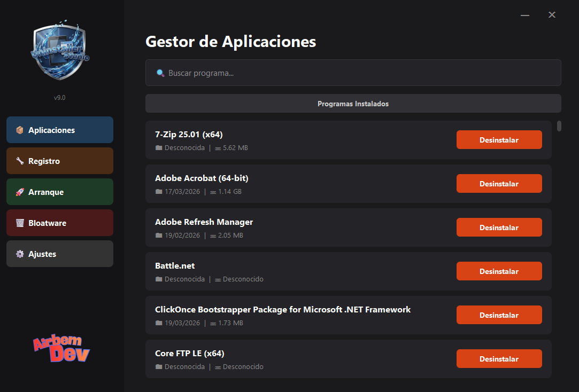579x392 pixels.
Task: Click the trash bin icon beside Bloatware
Action: pyautogui.click(x=20, y=223)
